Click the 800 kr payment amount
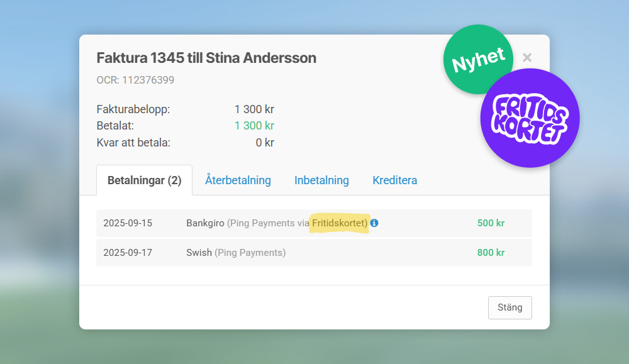Viewport: 629px width, 364px height. 491,253
